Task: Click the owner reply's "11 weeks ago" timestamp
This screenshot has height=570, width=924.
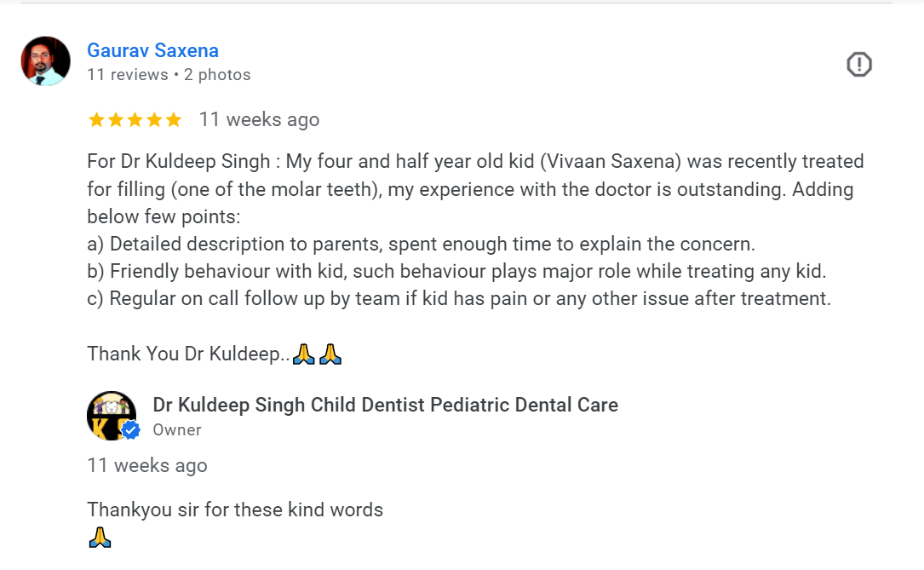Action: (x=146, y=465)
